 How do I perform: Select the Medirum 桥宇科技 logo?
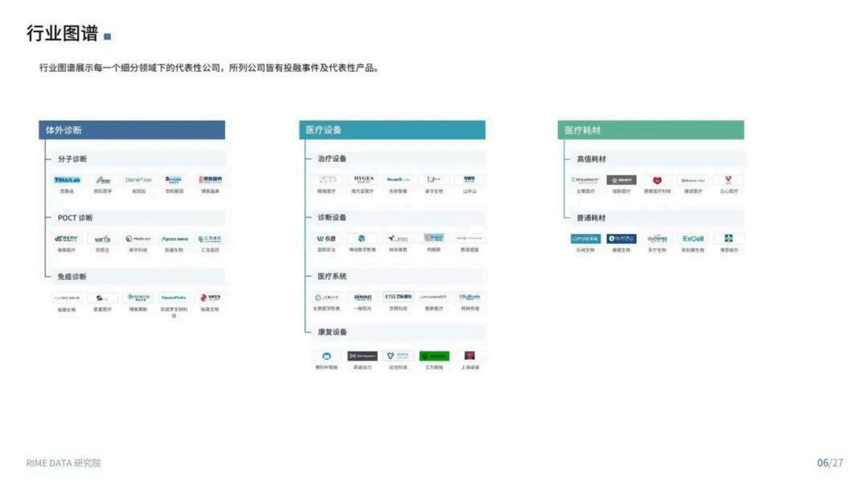138,238
